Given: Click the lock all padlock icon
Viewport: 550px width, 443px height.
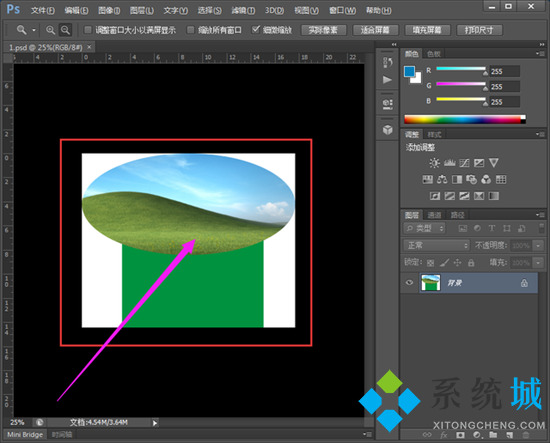Looking at the screenshot, I should pyautogui.click(x=471, y=262).
